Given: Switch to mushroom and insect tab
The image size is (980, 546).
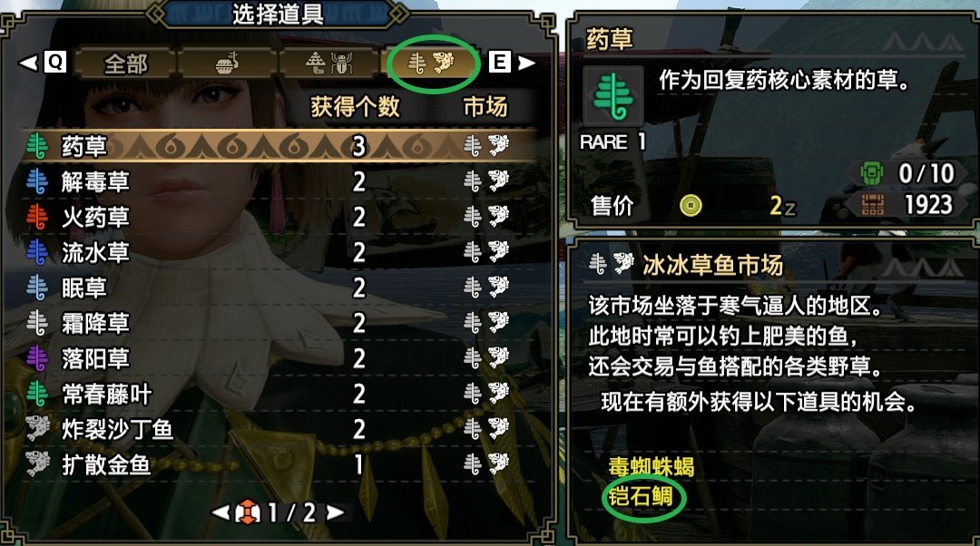Looking at the screenshot, I should [x=328, y=63].
